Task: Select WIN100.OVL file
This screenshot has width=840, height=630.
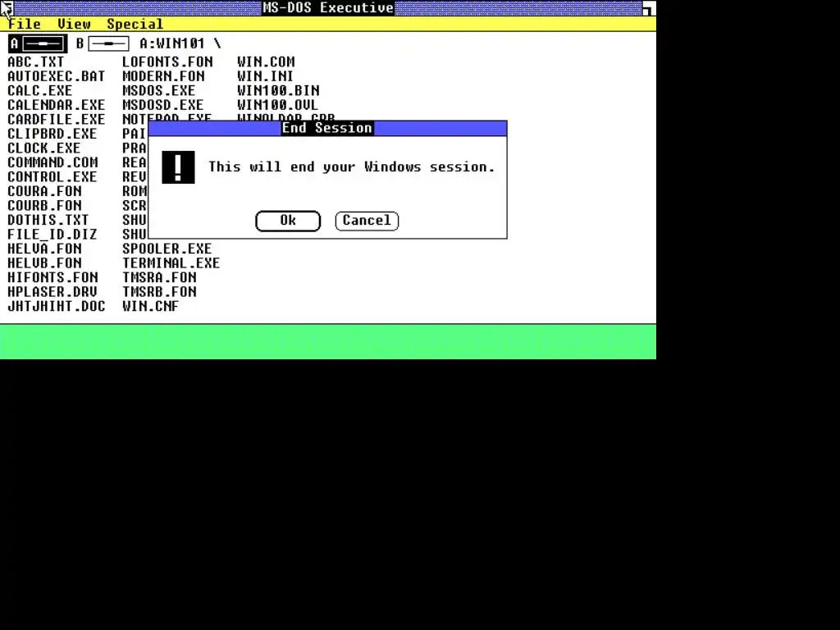Action: coord(277,106)
